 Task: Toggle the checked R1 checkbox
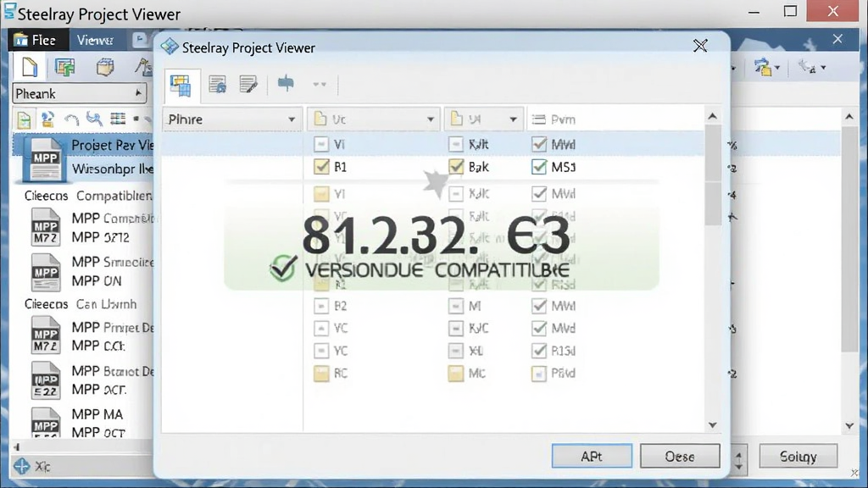321,167
